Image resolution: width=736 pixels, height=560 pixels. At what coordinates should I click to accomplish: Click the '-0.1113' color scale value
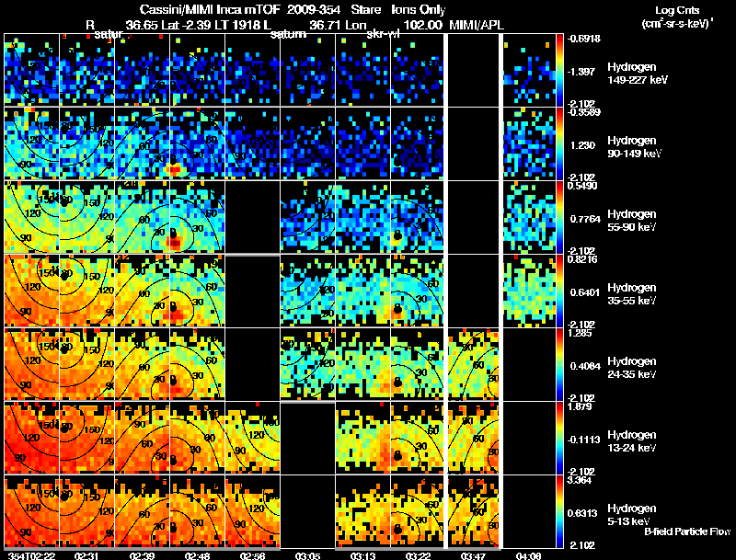click(x=583, y=440)
